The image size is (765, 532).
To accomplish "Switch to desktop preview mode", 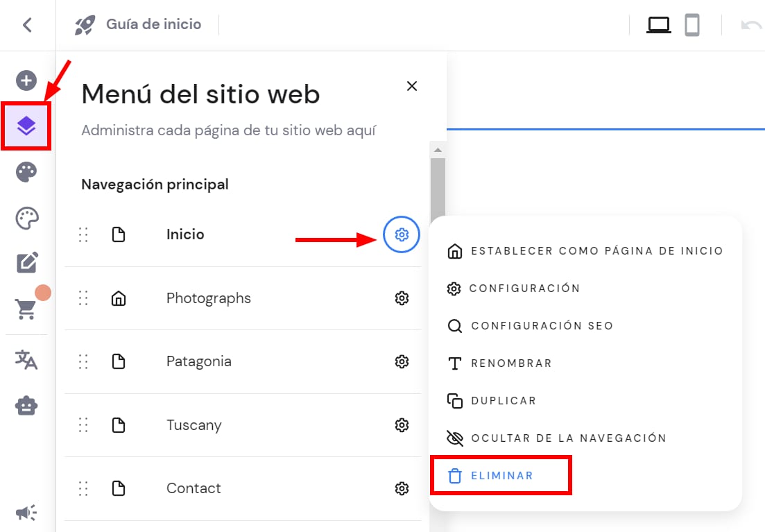I will point(658,26).
